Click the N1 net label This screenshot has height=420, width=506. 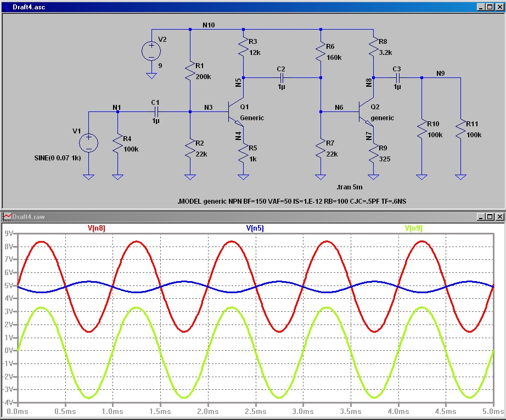coord(117,107)
